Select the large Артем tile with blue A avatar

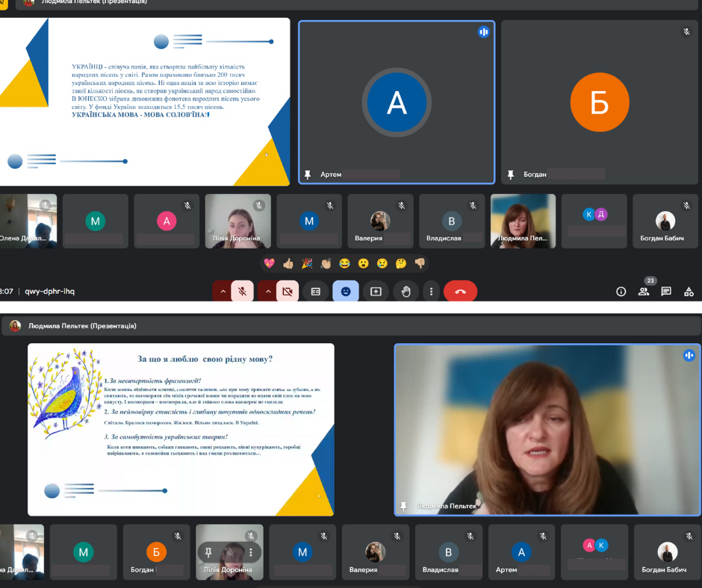pos(397,102)
